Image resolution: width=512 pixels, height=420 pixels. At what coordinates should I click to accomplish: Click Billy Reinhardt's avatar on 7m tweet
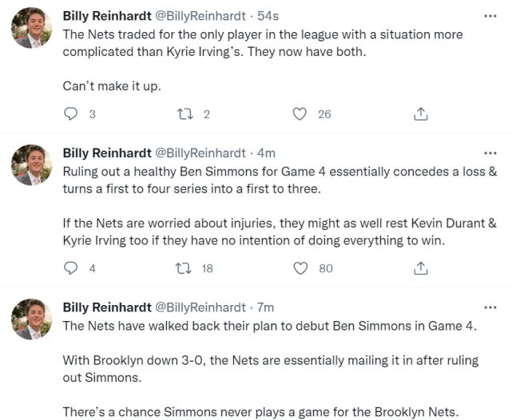tap(32, 321)
